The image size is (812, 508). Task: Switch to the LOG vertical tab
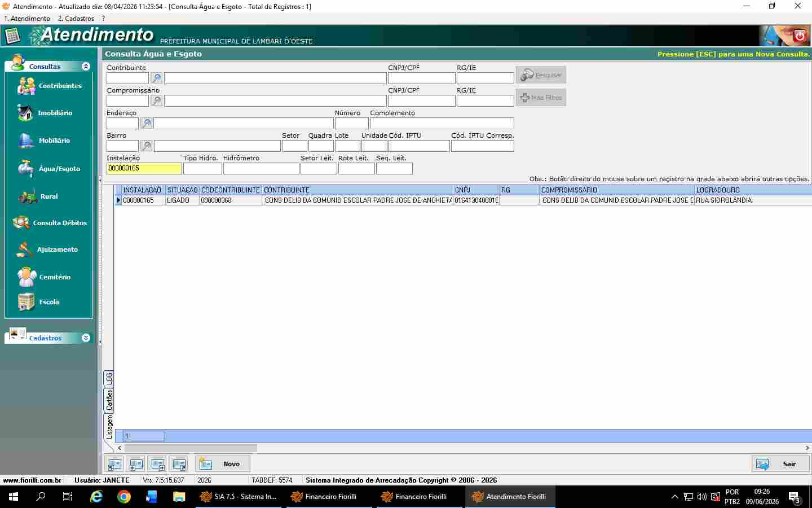pyautogui.click(x=109, y=379)
